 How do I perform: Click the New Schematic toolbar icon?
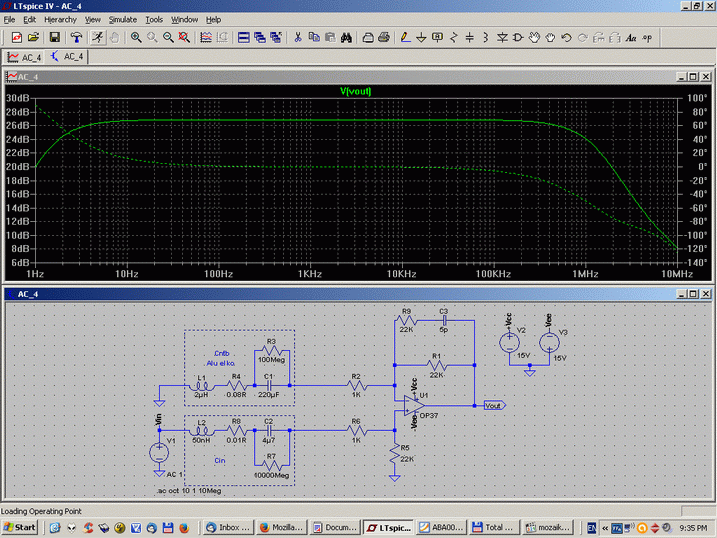[16, 37]
